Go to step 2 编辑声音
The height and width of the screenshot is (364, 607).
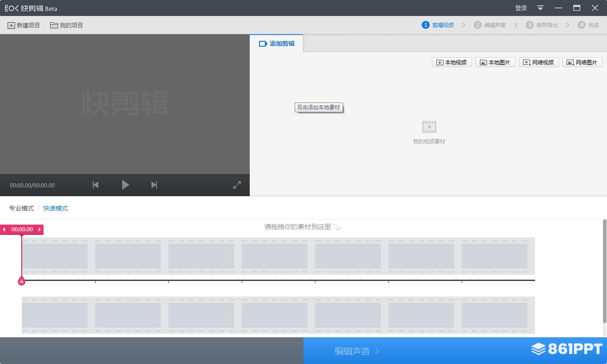pyautogui.click(x=490, y=25)
